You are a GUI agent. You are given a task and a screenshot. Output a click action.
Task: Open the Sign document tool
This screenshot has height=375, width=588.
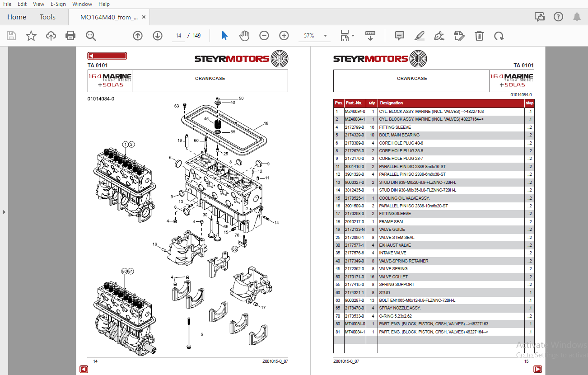[439, 36]
